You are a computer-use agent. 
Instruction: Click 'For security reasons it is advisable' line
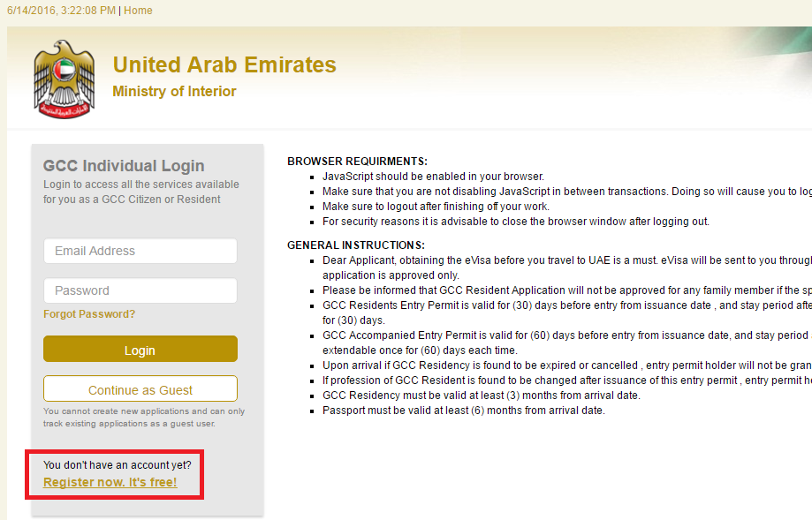[x=516, y=222]
